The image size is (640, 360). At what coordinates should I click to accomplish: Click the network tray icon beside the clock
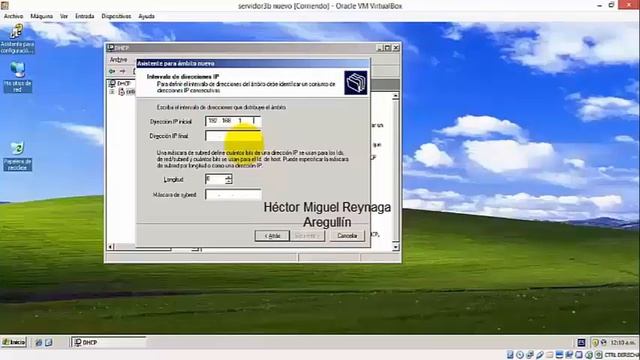[x=604, y=342]
